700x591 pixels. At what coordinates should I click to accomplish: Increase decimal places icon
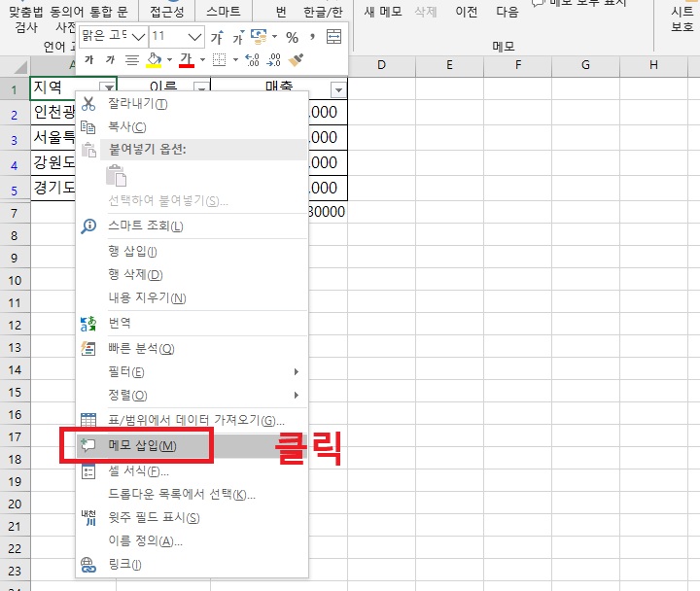coord(252,60)
